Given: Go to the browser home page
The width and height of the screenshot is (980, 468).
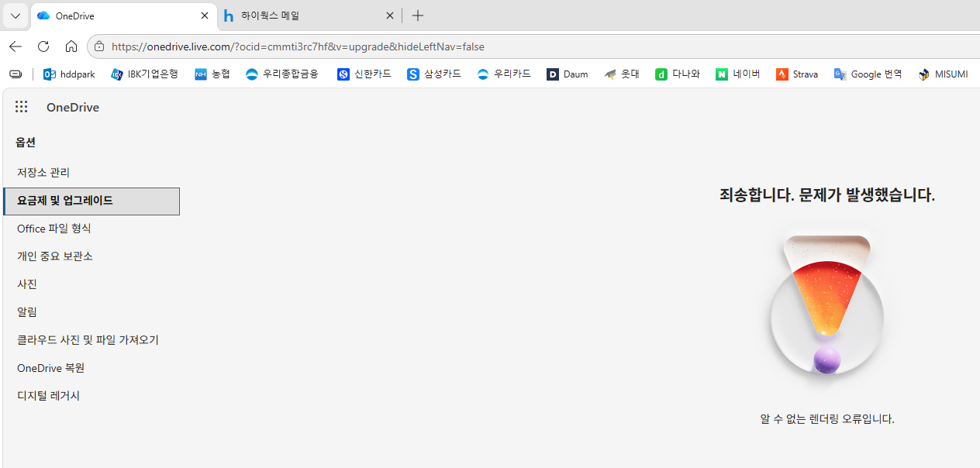Looking at the screenshot, I should click(x=71, y=46).
